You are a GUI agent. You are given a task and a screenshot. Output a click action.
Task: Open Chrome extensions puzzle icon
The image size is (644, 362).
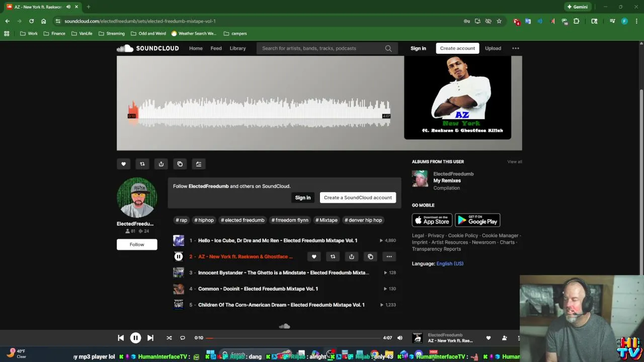point(577,21)
